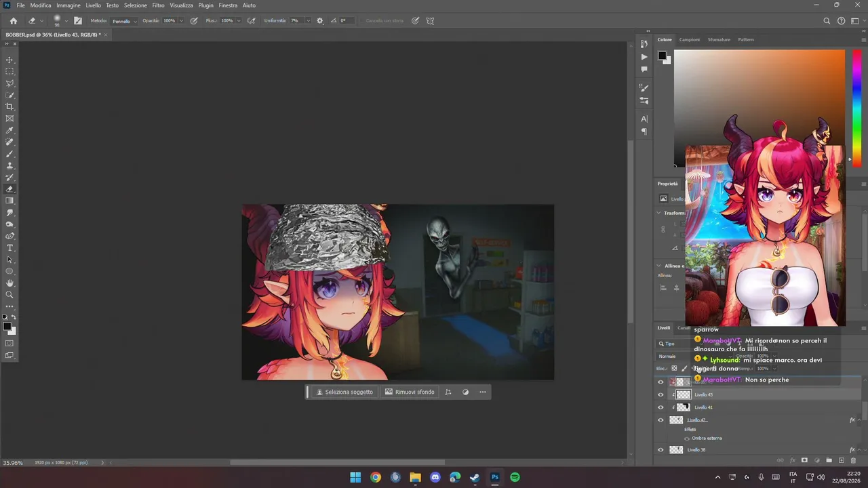Open the Opacità slider dropdown arrow
868x488 pixels.
181,21
